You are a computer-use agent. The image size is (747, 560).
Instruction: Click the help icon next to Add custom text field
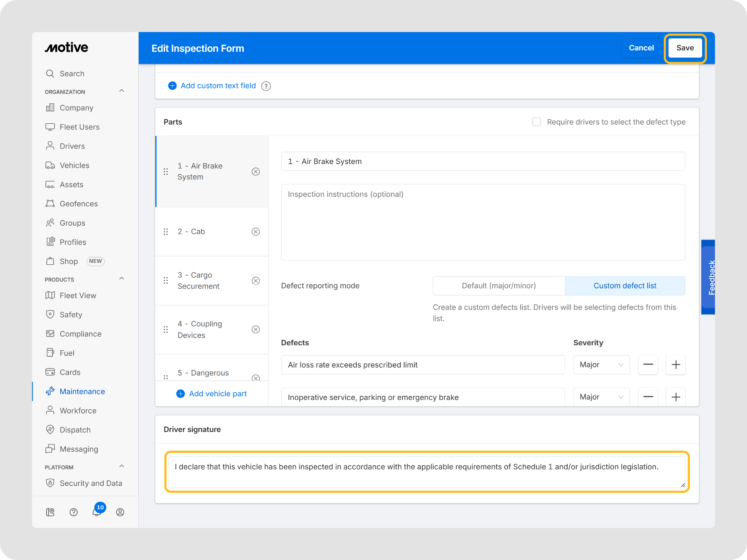pyautogui.click(x=266, y=86)
